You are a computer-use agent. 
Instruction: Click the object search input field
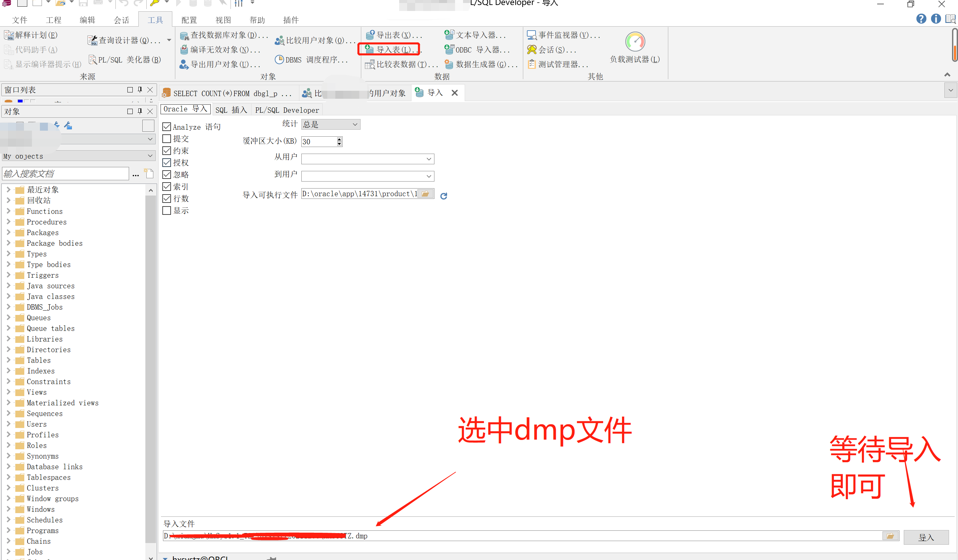click(66, 174)
